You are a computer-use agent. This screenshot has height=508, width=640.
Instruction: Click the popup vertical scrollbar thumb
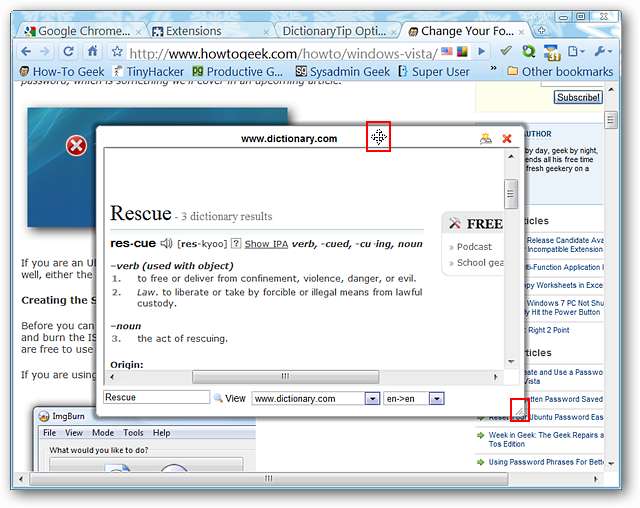[511, 194]
